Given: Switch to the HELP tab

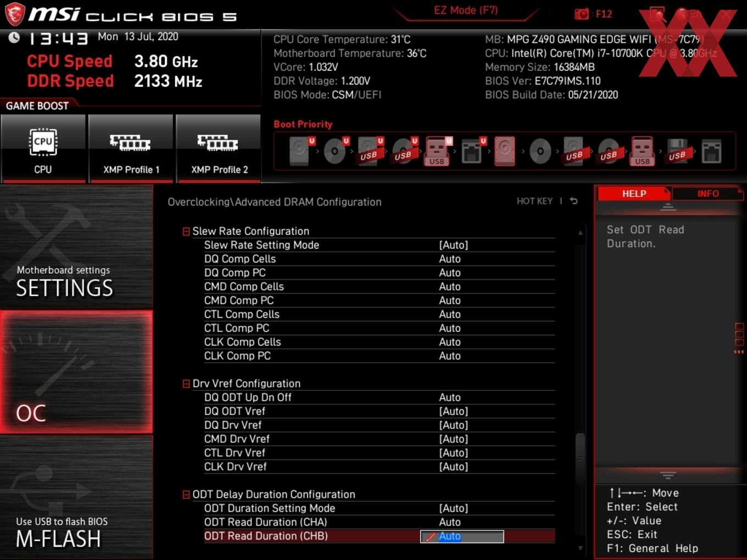Looking at the screenshot, I should pyautogui.click(x=634, y=193).
